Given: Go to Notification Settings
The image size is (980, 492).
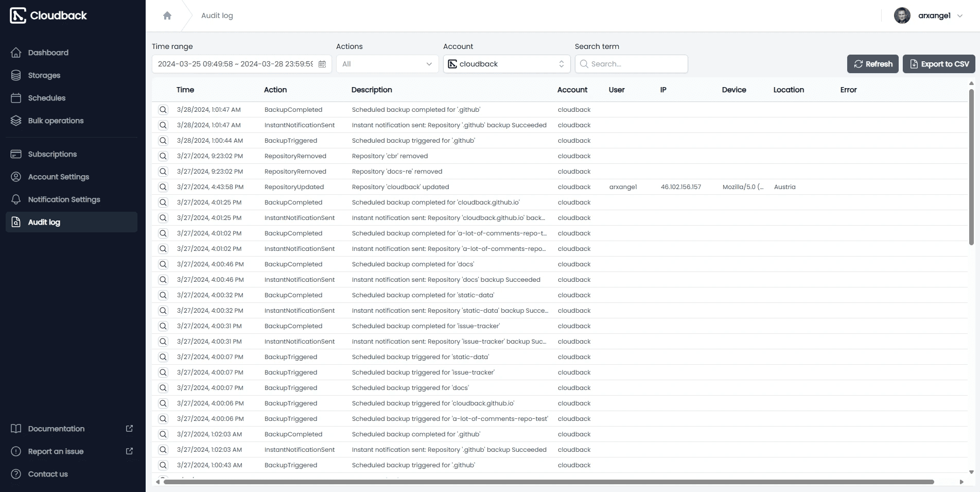Looking at the screenshot, I should (x=72, y=199).
